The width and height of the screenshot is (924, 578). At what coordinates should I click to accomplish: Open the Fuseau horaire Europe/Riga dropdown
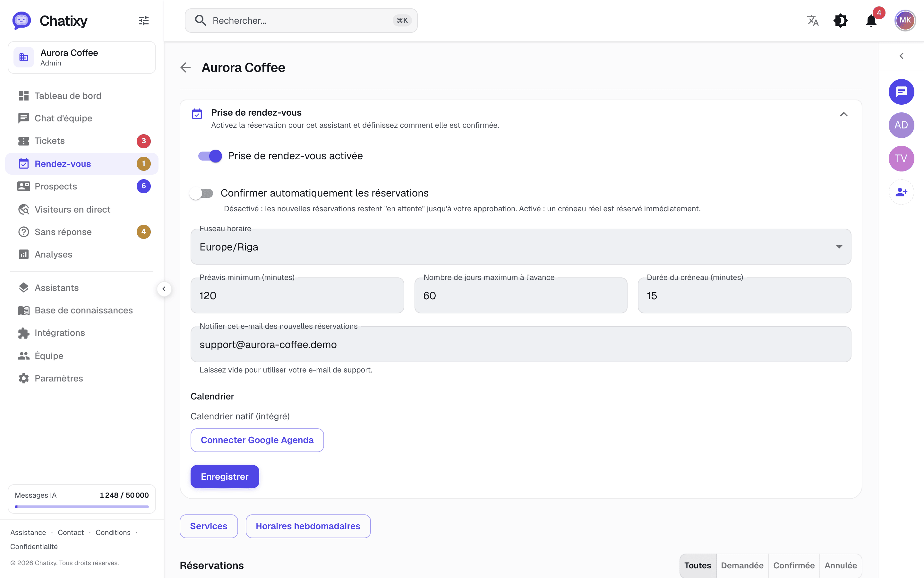[521, 247]
